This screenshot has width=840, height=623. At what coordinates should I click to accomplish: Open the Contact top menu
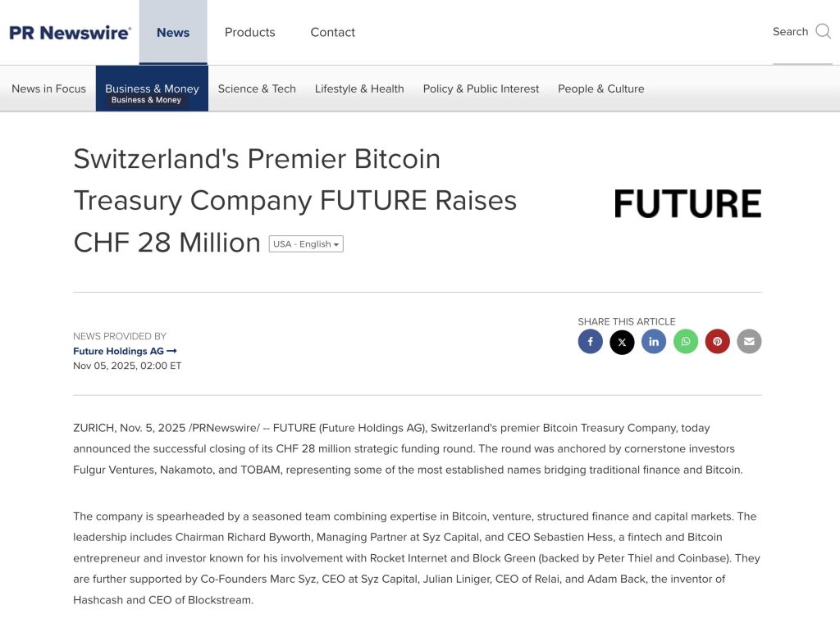click(x=332, y=33)
